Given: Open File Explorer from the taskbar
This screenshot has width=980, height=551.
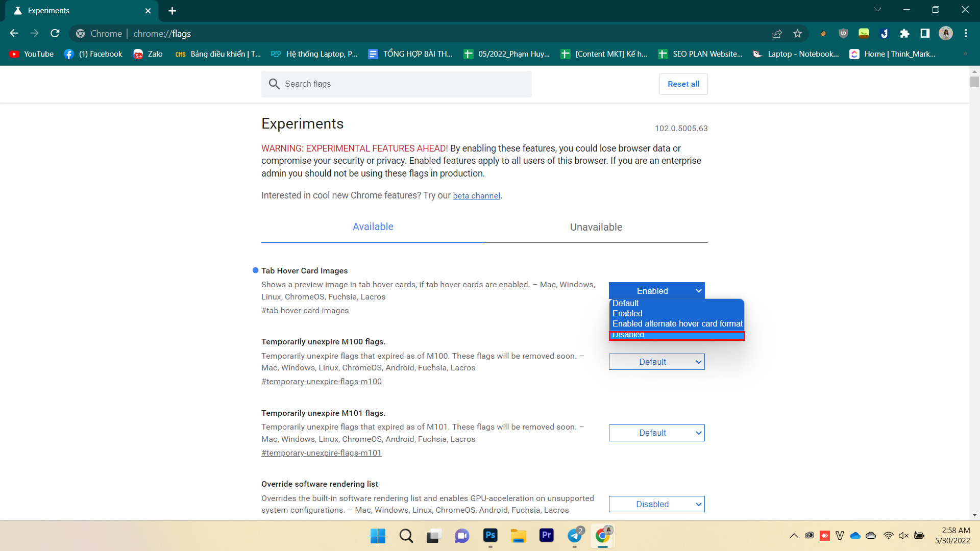Looking at the screenshot, I should [x=518, y=536].
